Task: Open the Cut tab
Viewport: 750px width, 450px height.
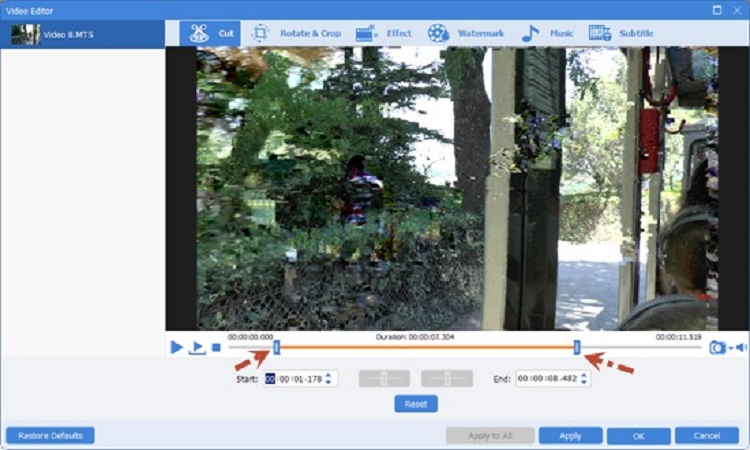Action: click(211, 33)
